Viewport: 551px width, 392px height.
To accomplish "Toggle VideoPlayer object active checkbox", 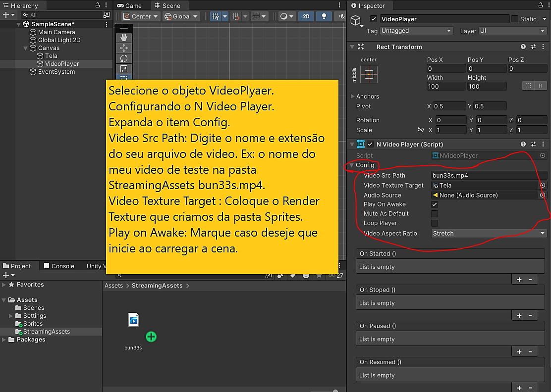I will [374, 19].
